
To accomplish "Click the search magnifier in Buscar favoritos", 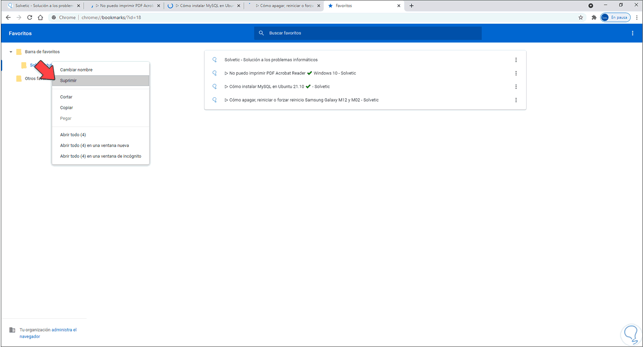I will pos(261,33).
